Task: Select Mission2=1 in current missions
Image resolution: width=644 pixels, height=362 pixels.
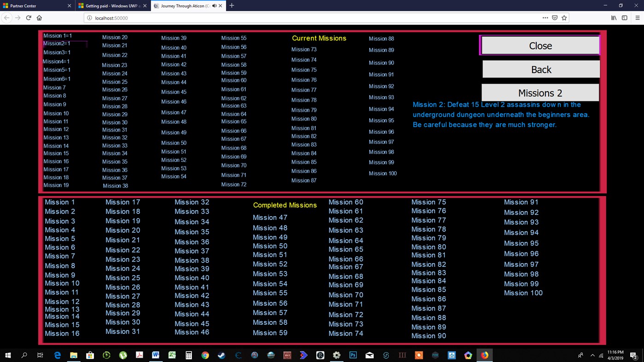Action: point(57,44)
